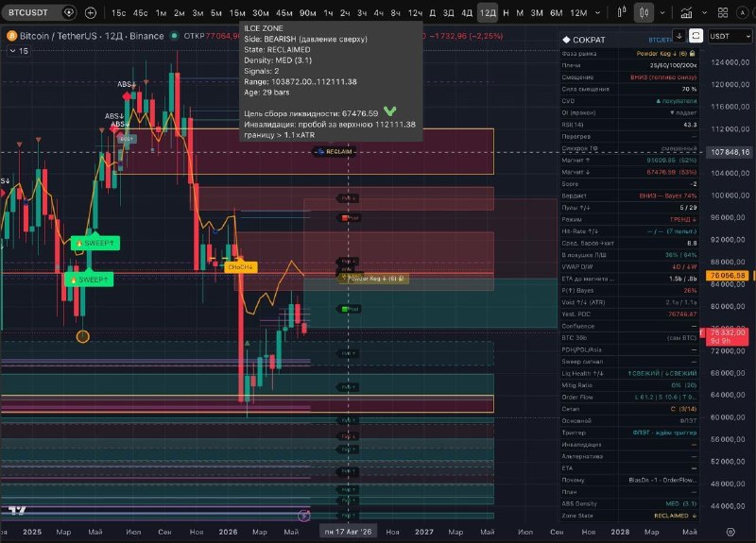Expand the collapsed indicators counter 15

(x=19, y=51)
